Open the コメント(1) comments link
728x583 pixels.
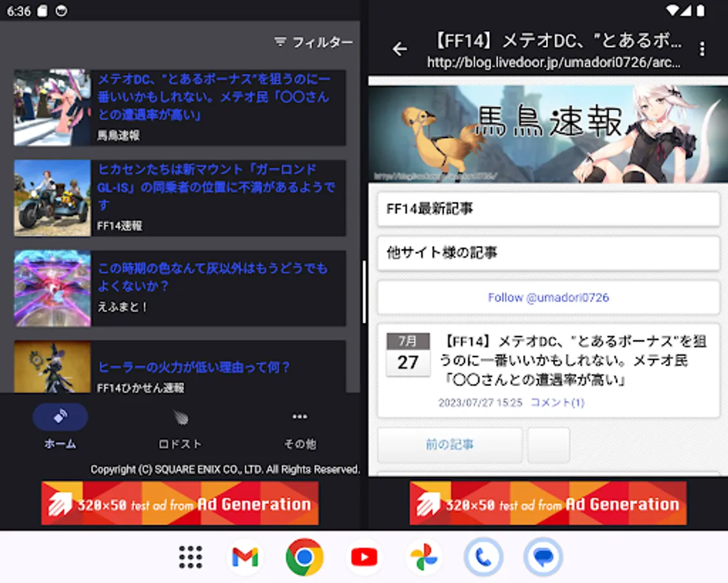557,402
